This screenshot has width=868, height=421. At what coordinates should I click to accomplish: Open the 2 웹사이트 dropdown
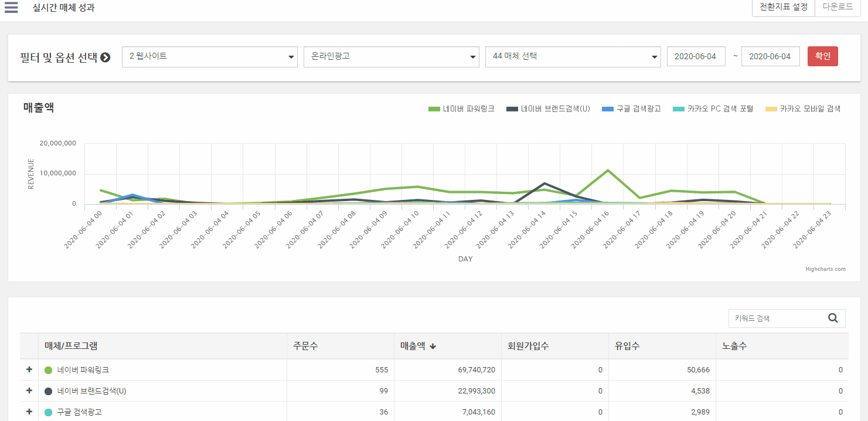click(209, 57)
